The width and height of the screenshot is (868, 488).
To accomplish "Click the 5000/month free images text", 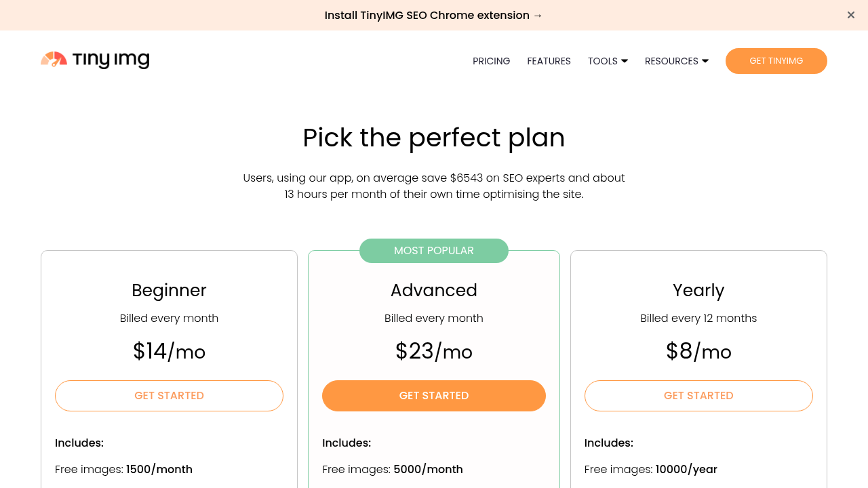I will pyautogui.click(x=429, y=469).
